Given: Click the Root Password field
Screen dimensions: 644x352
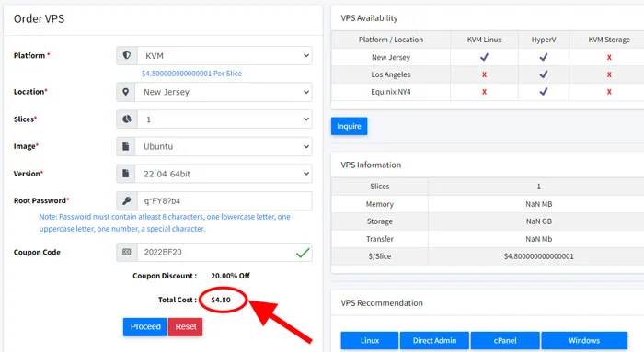Looking at the screenshot, I should tap(224, 201).
